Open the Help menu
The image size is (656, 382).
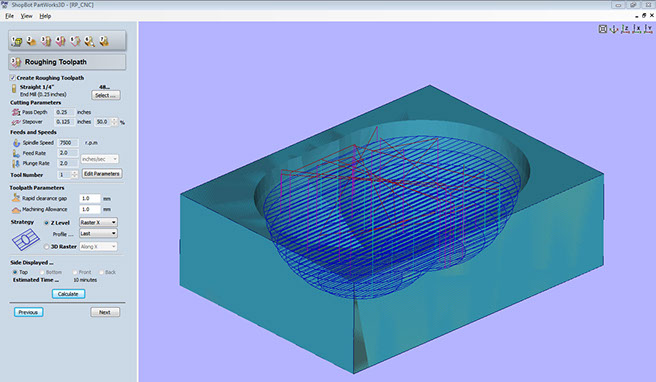(45, 16)
